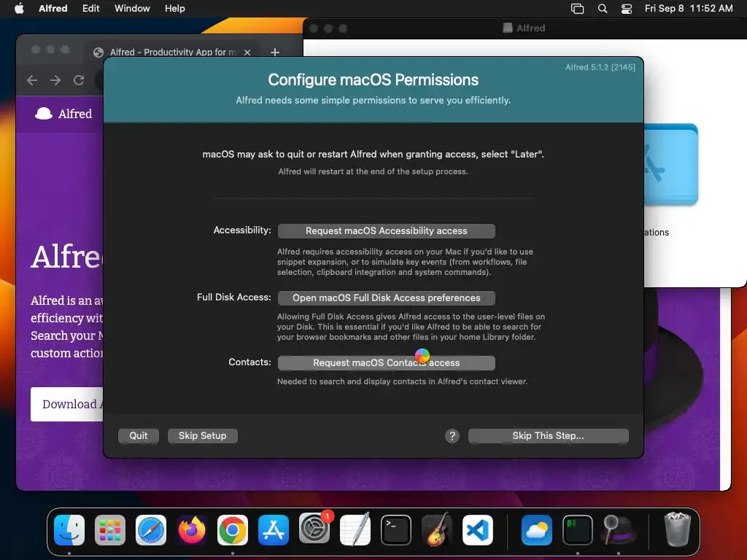Click Alfred hat icon in the Dock
The width and height of the screenshot is (747, 560).
coord(619,529)
